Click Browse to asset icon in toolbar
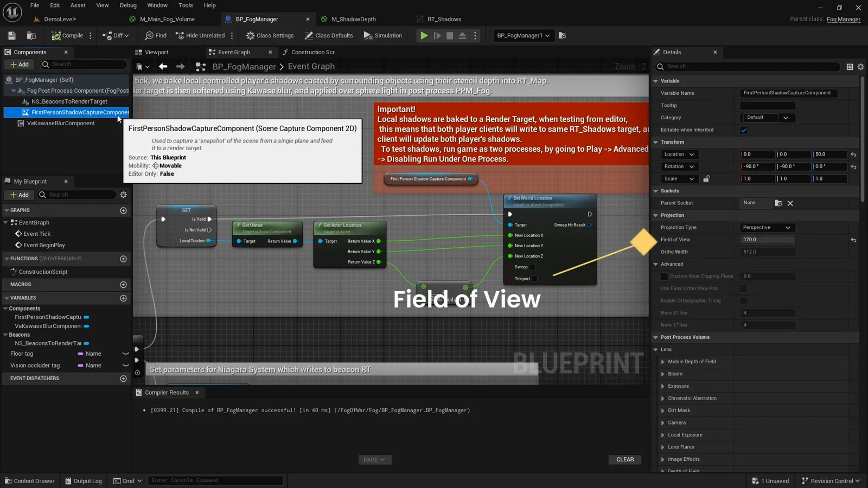This screenshot has height=488, width=868. pos(31,36)
